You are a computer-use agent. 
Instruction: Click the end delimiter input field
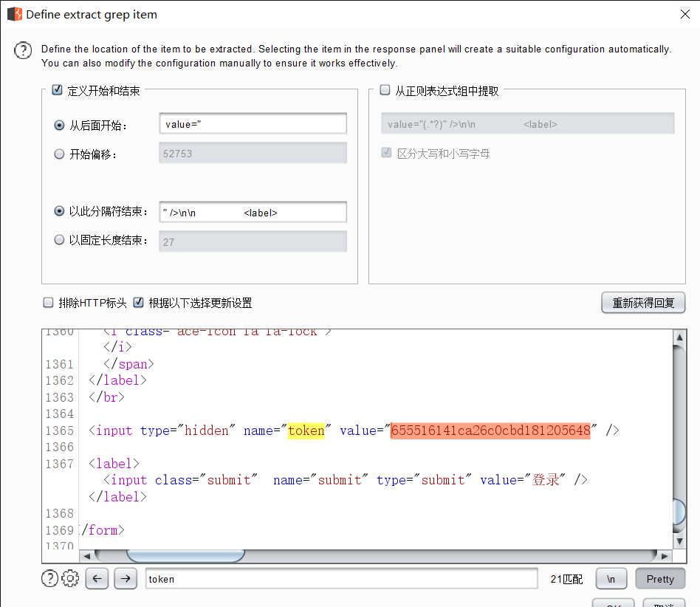pyautogui.click(x=253, y=212)
